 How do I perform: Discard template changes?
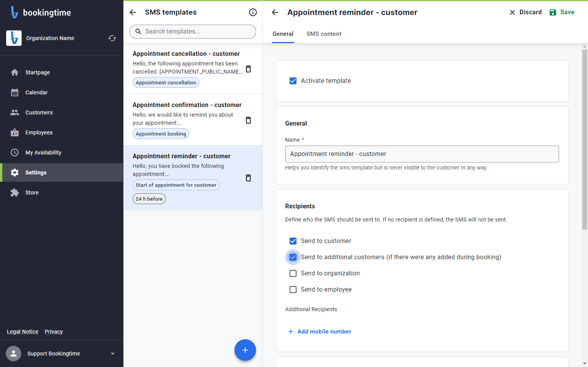click(x=525, y=12)
